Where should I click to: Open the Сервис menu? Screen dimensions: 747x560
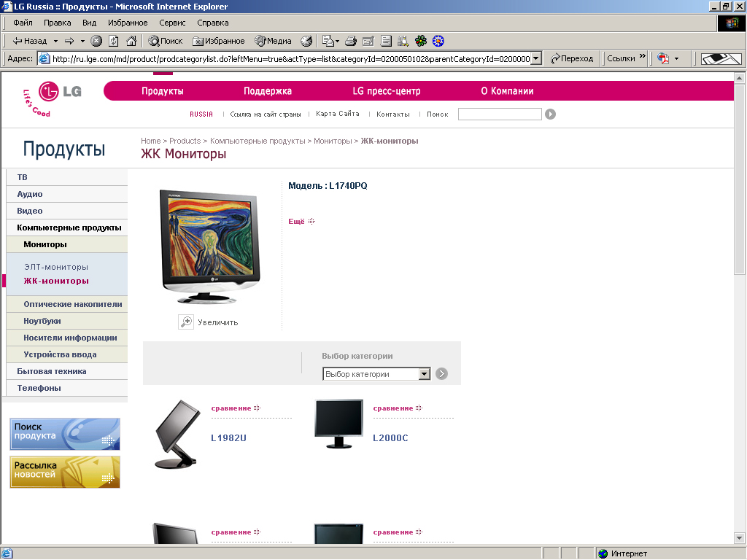172,23
